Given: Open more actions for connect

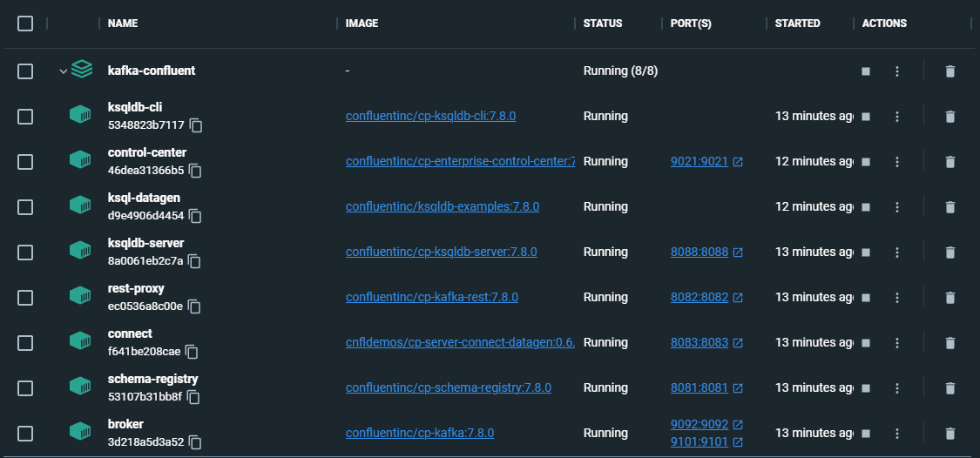Looking at the screenshot, I should (897, 343).
